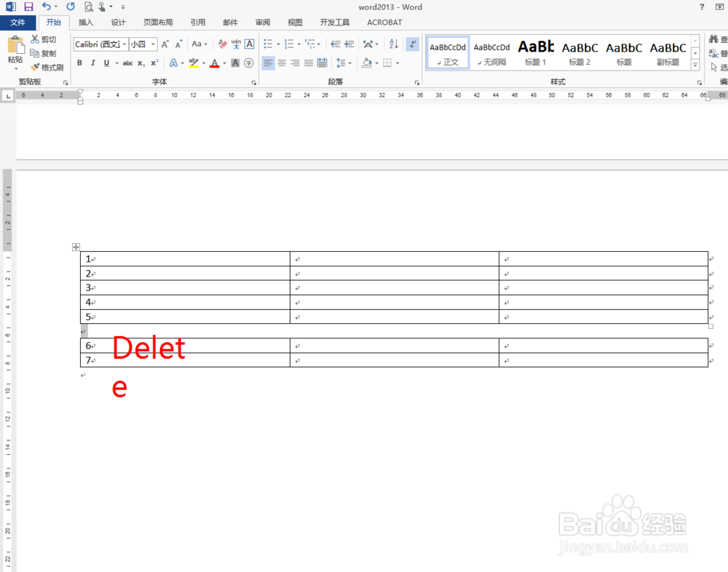Open the Font dialog launcher
The width and height of the screenshot is (728, 572).
pyautogui.click(x=254, y=83)
